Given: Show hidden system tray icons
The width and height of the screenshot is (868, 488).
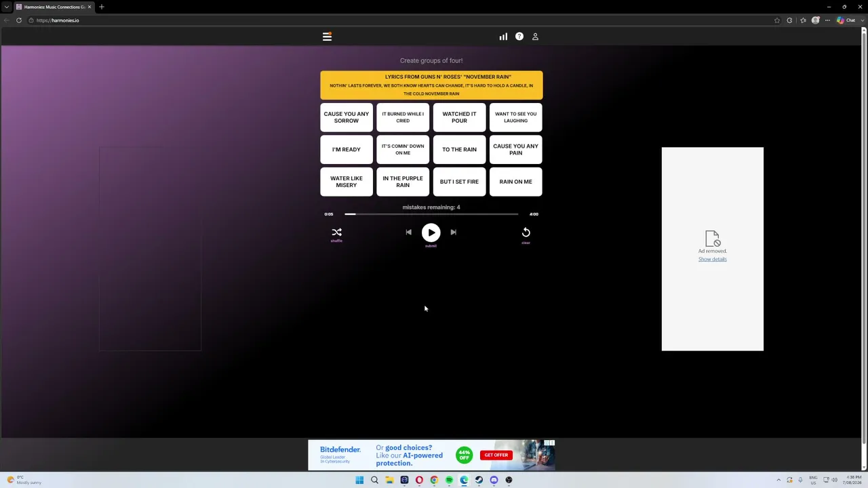Looking at the screenshot, I should pyautogui.click(x=778, y=480).
